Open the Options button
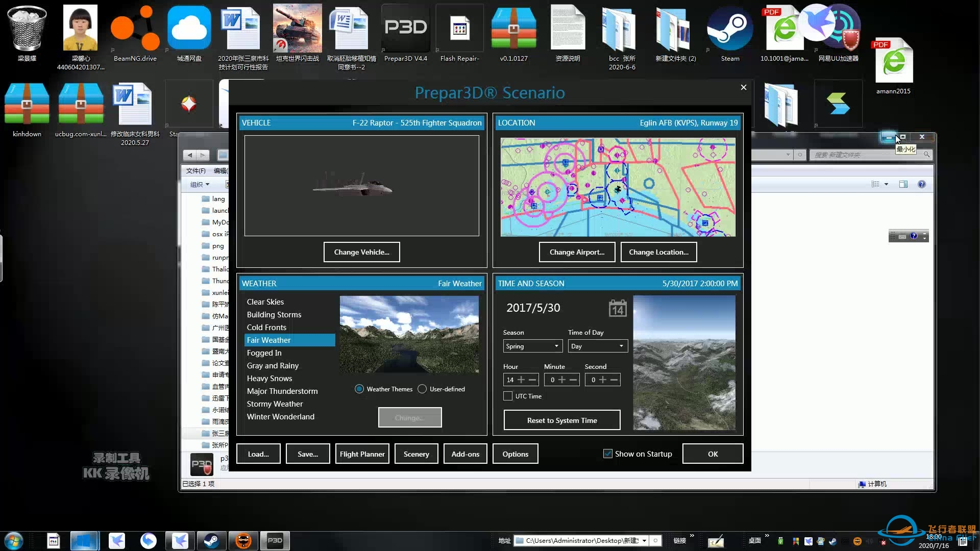Screen dimensions: 980x551 [516, 454]
